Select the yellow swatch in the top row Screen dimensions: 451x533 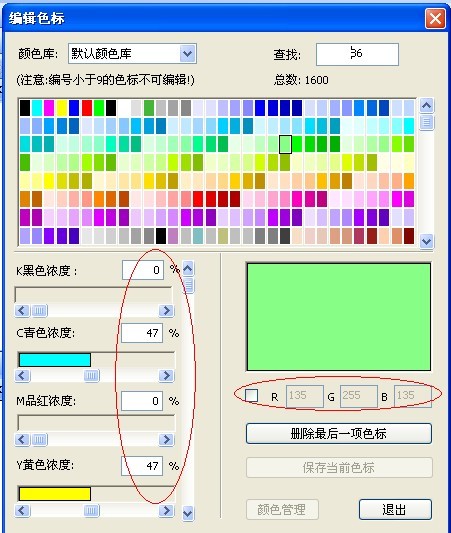tap(62, 108)
